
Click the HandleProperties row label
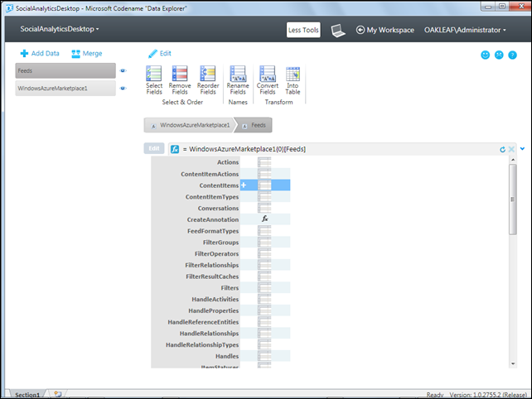(214, 310)
